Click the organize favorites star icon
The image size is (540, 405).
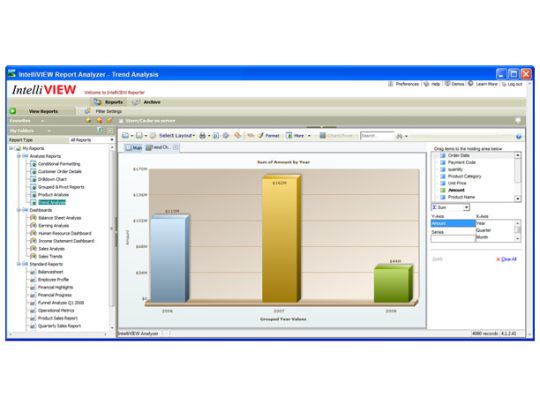click(x=110, y=120)
